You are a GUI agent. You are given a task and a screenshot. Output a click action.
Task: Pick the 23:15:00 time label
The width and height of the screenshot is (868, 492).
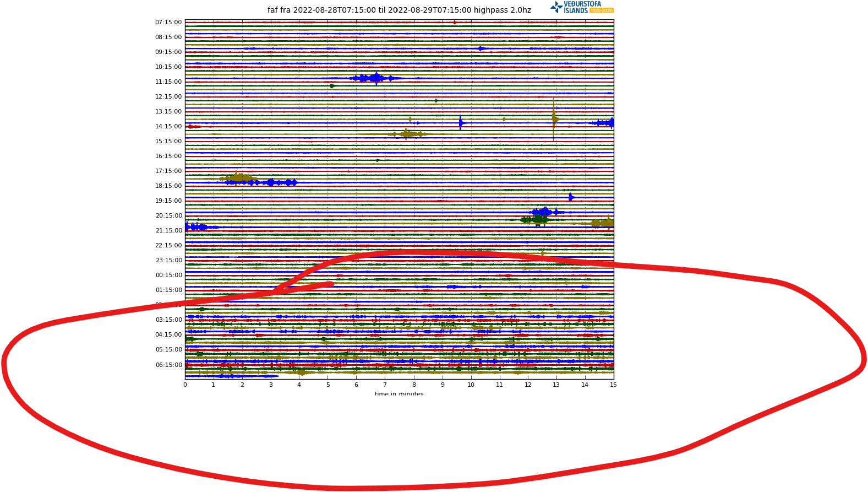pyautogui.click(x=168, y=261)
